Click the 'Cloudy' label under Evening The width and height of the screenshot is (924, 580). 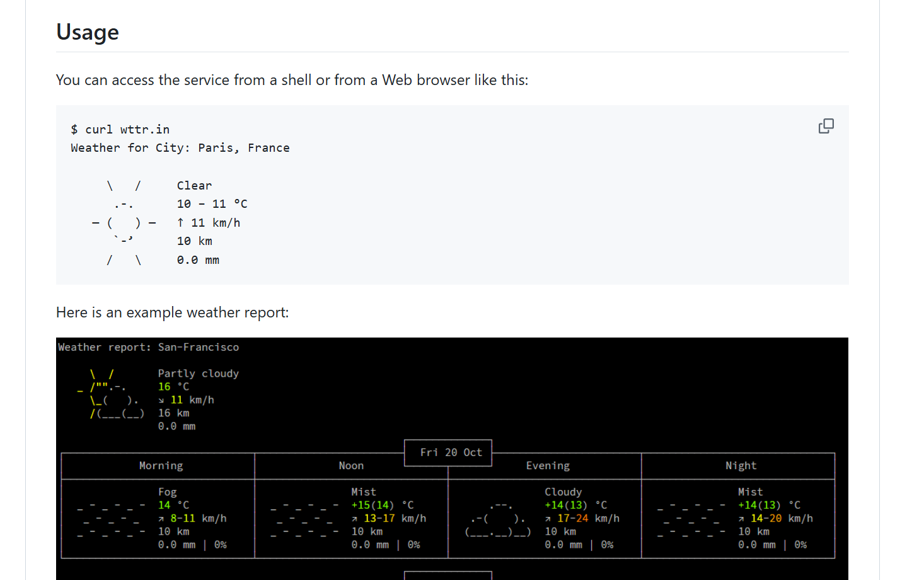coord(563,492)
